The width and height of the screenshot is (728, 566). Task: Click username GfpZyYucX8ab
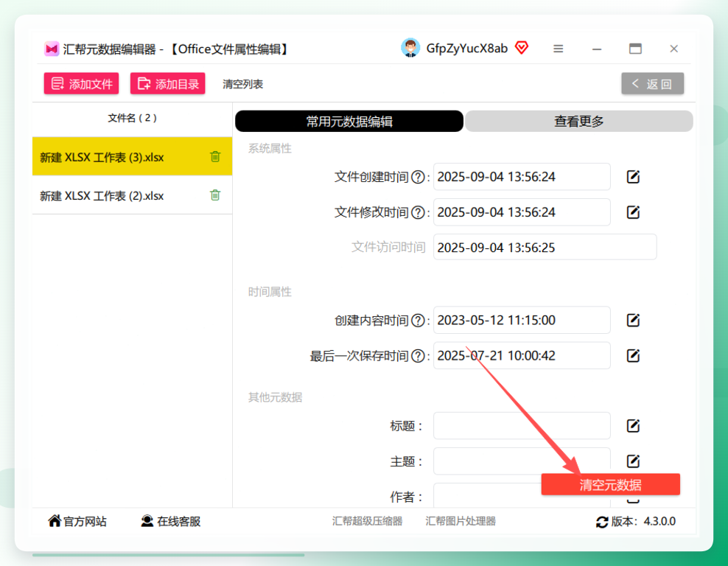(x=466, y=49)
